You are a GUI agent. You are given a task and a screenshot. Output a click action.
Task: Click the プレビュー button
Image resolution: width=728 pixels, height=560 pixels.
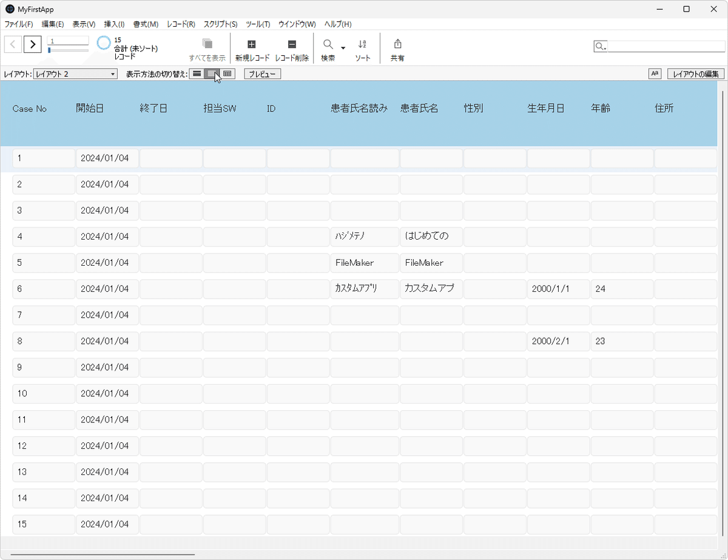263,74
